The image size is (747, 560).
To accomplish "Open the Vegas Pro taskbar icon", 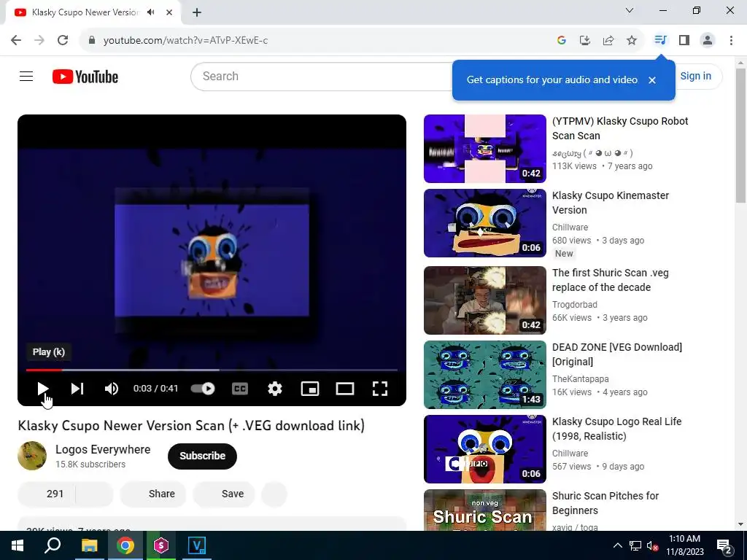I will (x=196, y=545).
